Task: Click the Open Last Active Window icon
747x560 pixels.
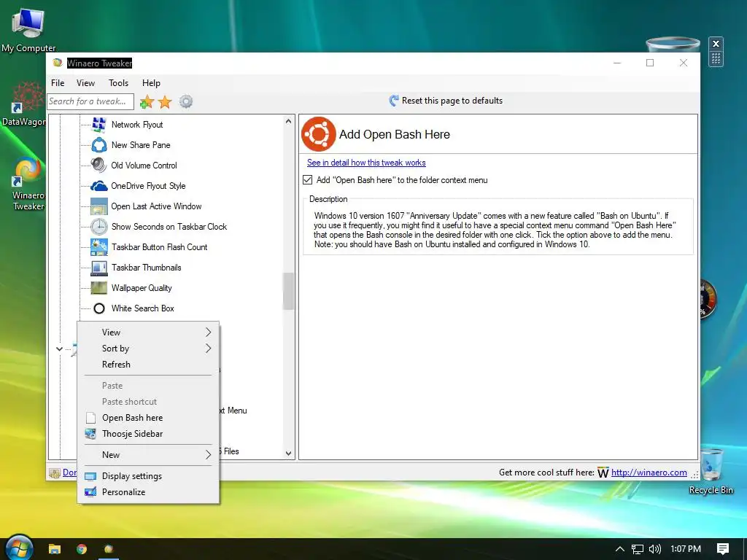Action: pos(99,206)
